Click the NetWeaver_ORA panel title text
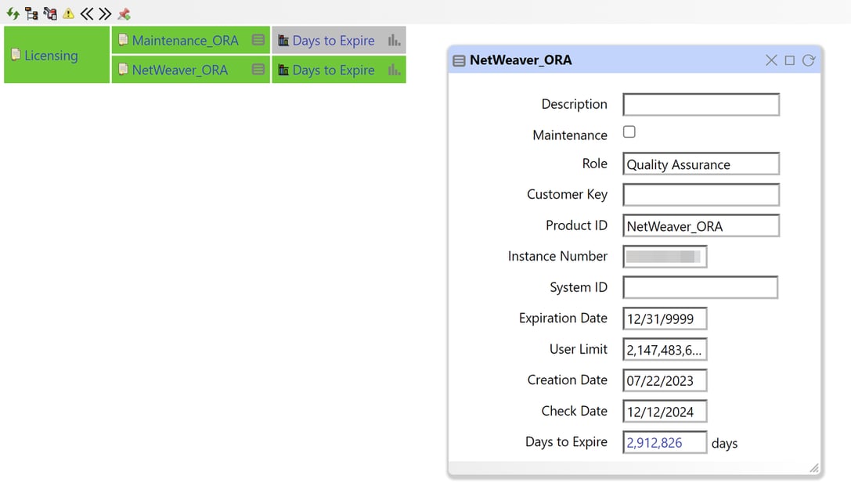This screenshot has width=851, height=504. click(521, 59)
